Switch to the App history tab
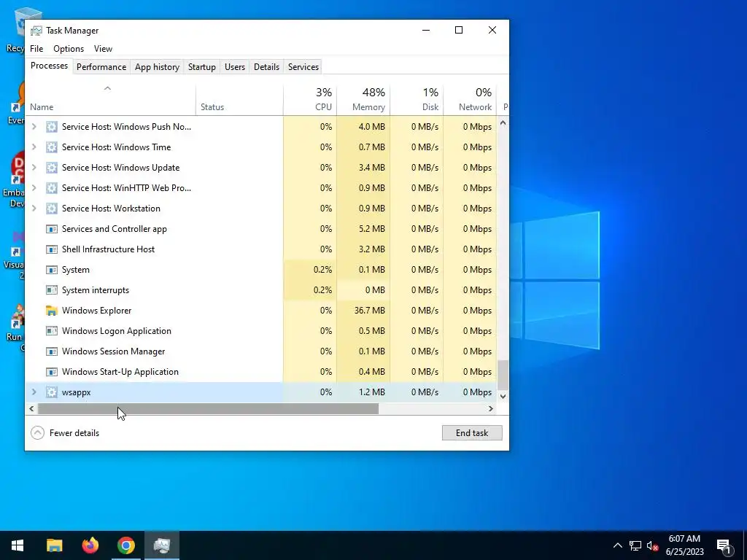Screen dimensions: 747x560 tap(158, 67)
